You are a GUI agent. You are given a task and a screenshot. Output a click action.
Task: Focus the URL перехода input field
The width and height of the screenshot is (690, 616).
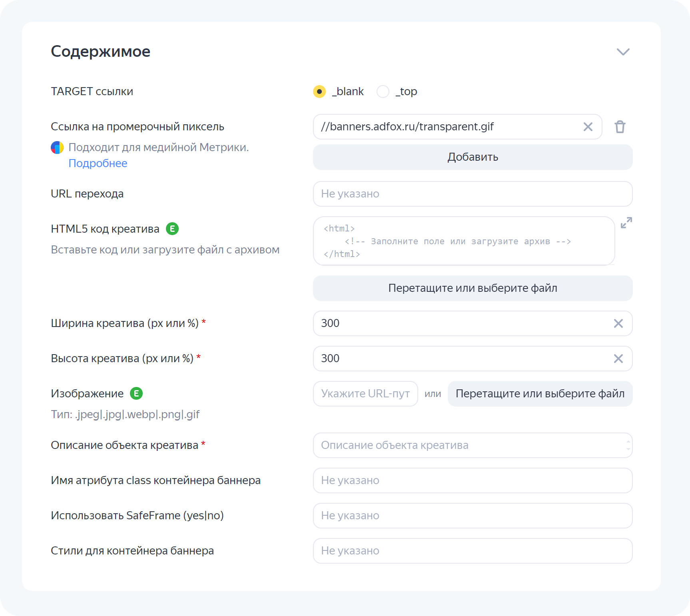[473, 194]
